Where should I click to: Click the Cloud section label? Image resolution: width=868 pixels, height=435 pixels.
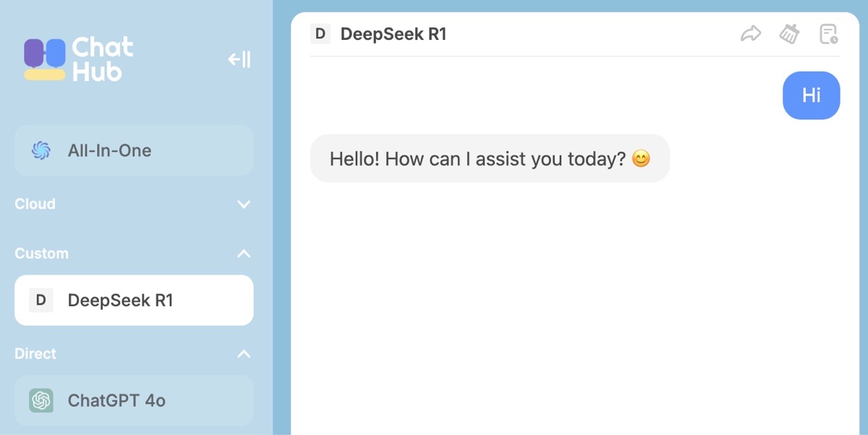[x=35, y=204]
